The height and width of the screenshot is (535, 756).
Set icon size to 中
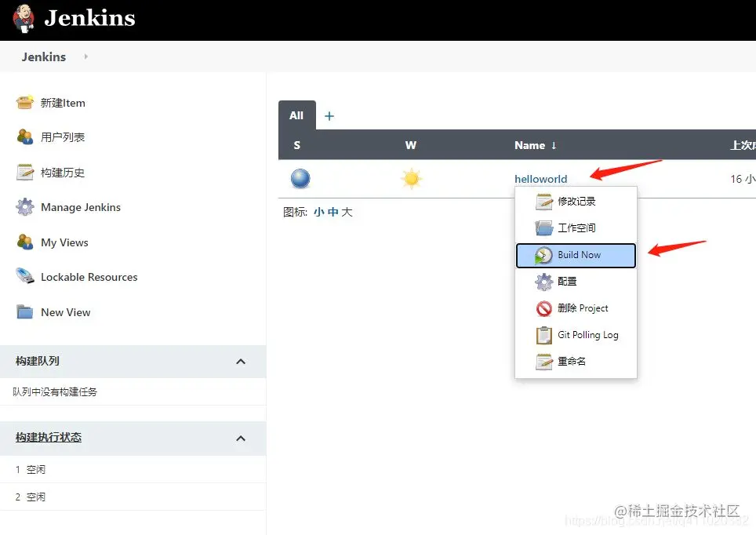[333, 212]
